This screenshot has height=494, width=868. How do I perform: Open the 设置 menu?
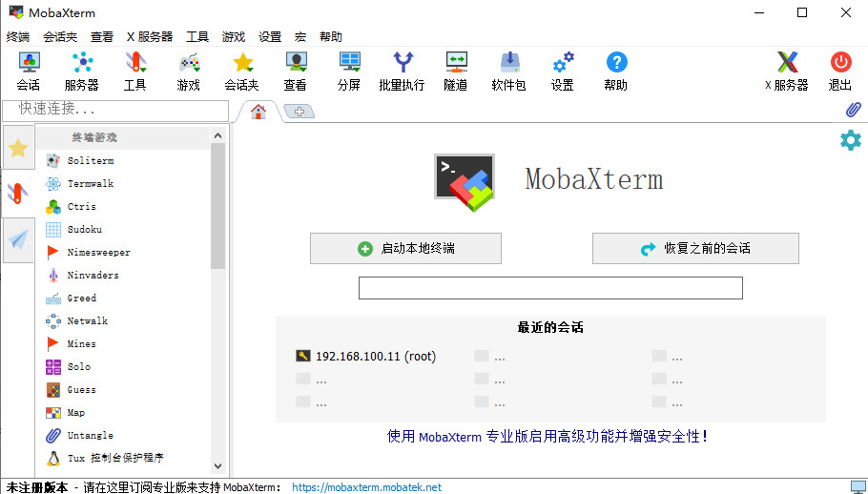[x=270, y=37]
